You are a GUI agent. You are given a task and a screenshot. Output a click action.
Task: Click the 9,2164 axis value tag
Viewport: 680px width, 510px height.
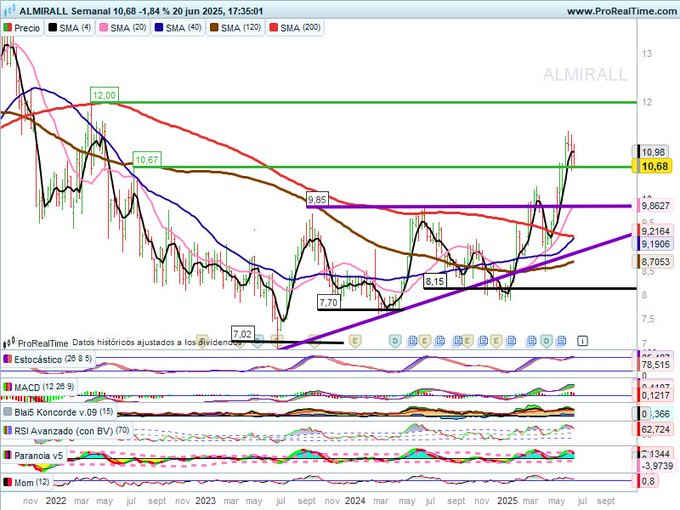point(655,231)
